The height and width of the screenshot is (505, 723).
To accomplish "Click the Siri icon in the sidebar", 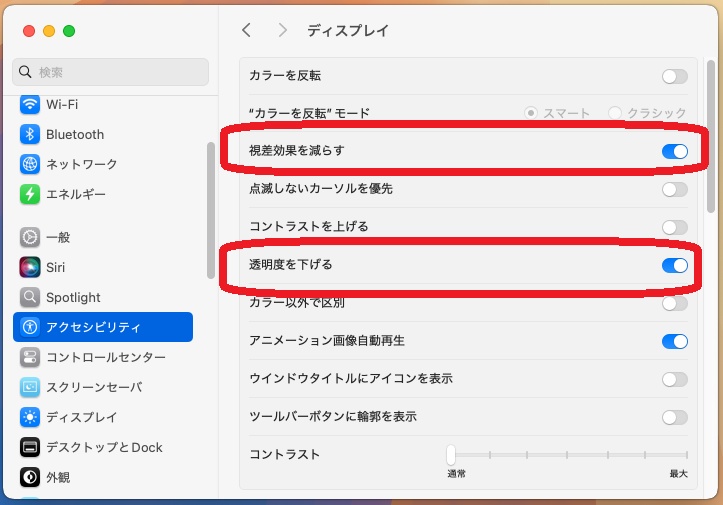I will point(30,267).
